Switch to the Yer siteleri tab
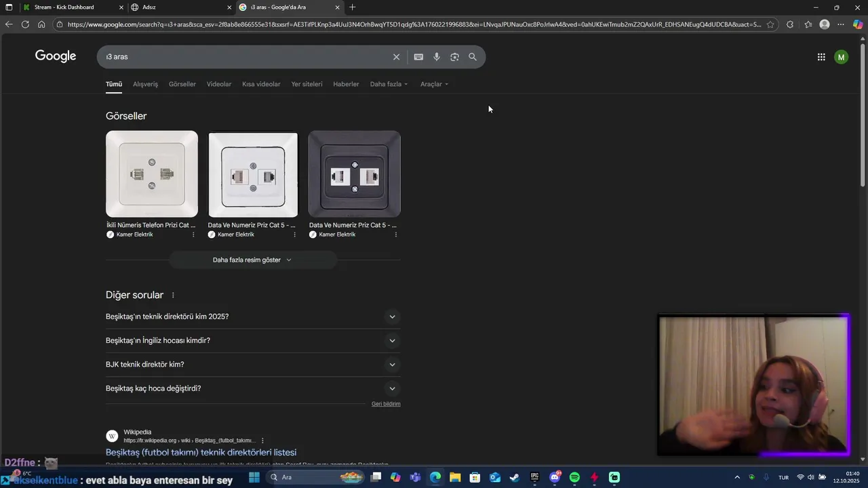Screen dimensions: 868x488 (307, 84)
